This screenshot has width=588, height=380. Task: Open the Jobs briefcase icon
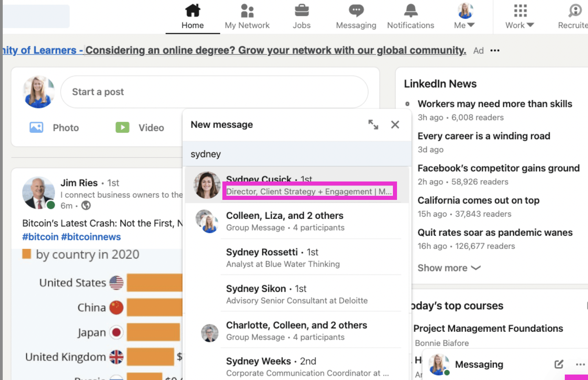coord(302,11)
